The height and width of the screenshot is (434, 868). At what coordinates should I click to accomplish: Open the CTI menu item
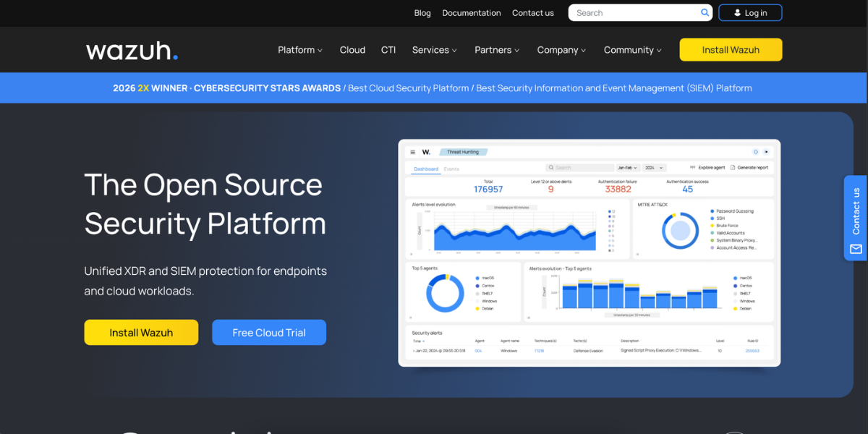(388, 50)
